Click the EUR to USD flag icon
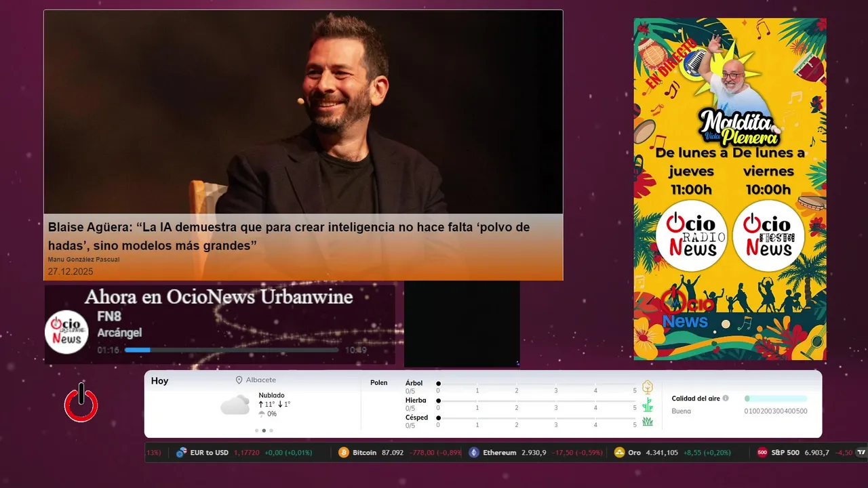The width and height of the screenshot is (868, 488). click(181, 452)
